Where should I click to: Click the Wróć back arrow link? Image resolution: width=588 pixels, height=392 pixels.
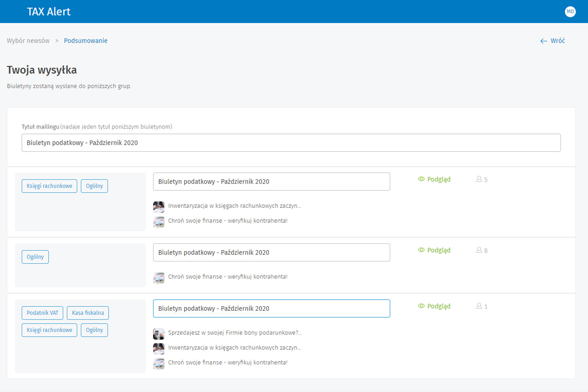pyautogui.click(x=552, y=41)
